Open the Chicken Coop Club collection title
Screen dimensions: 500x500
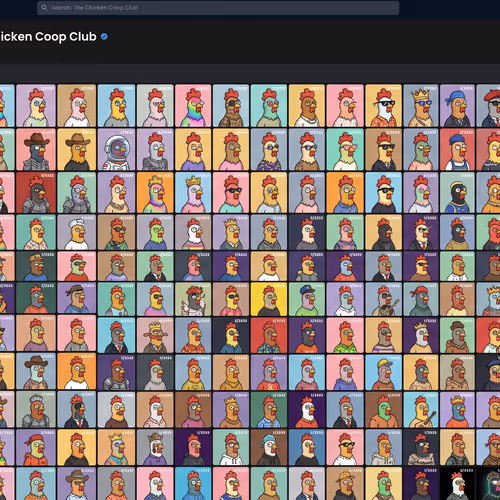[48, 37]
